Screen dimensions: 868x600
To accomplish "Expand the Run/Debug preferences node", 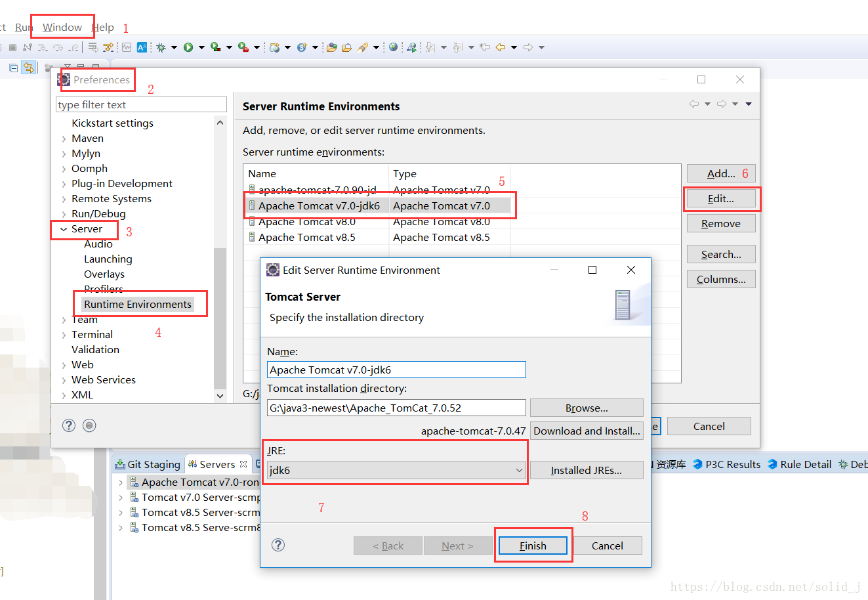I will (x=64, y=214).
